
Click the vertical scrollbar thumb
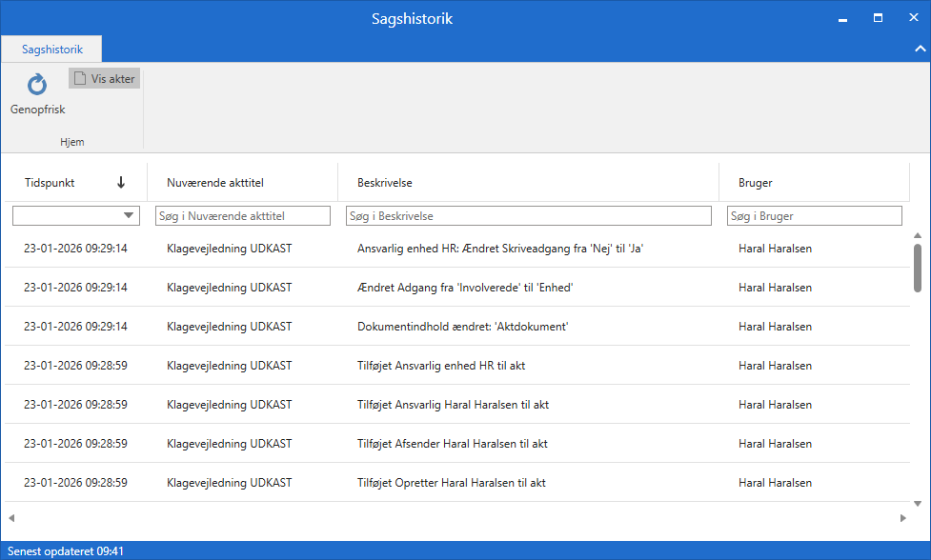(x=918, y=269)
